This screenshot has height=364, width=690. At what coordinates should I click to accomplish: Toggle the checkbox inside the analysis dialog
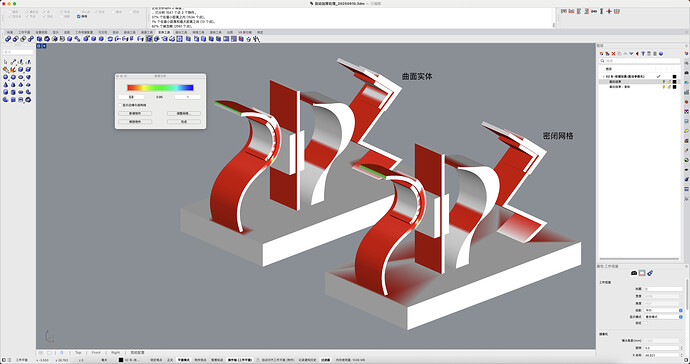coord(121,105)
